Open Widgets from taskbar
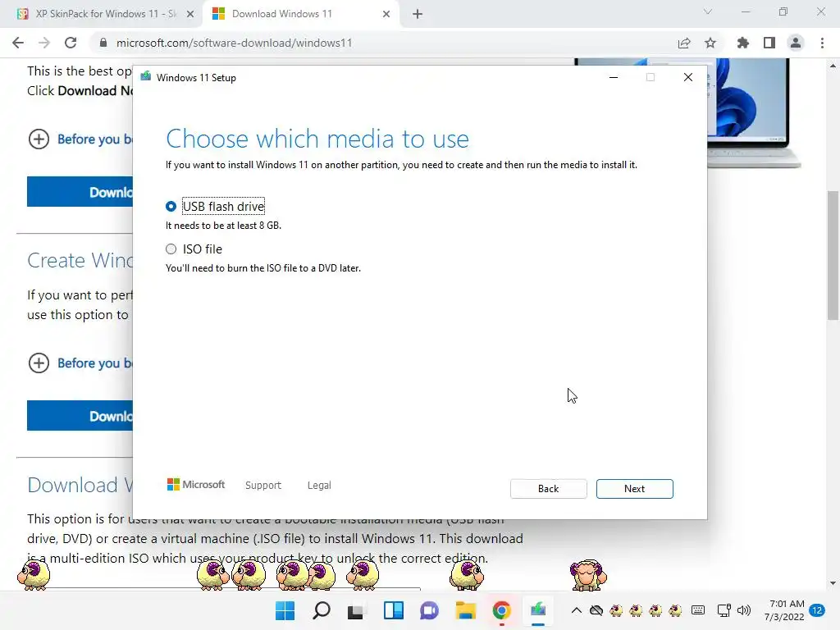 pyautogui.click(x=393, y=610)
